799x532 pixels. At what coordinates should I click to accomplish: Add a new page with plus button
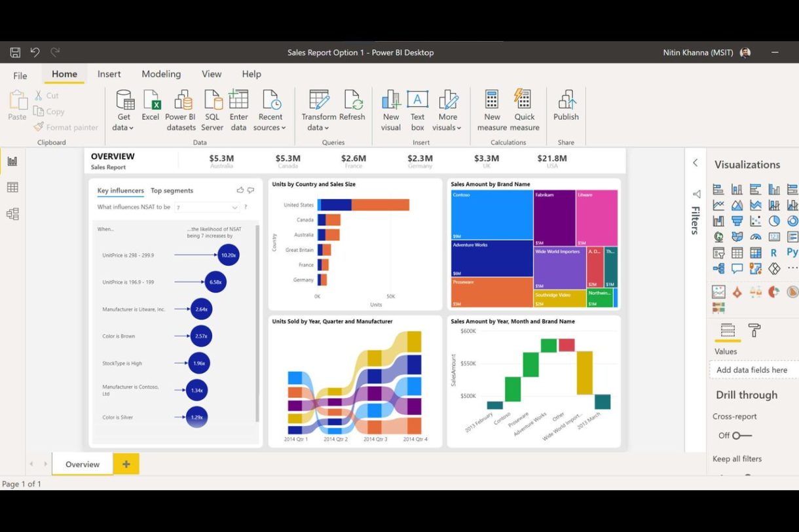pyautogui.click(x=126, y=464)
